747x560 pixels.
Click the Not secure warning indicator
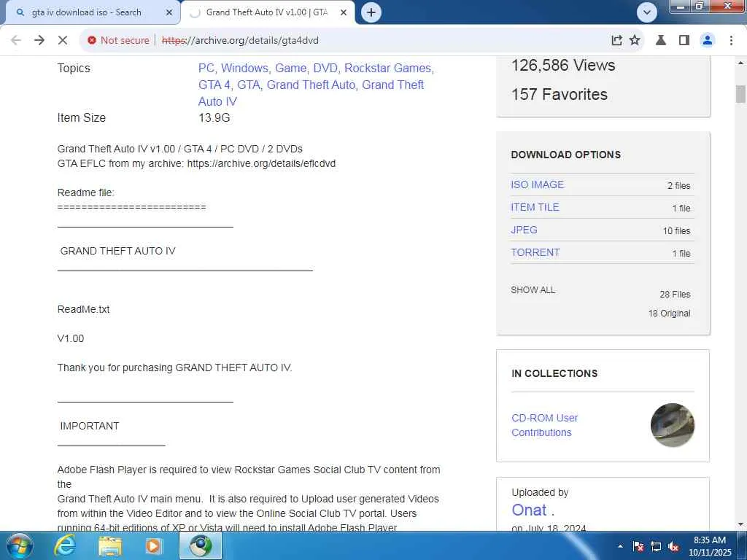coord(118,41)
